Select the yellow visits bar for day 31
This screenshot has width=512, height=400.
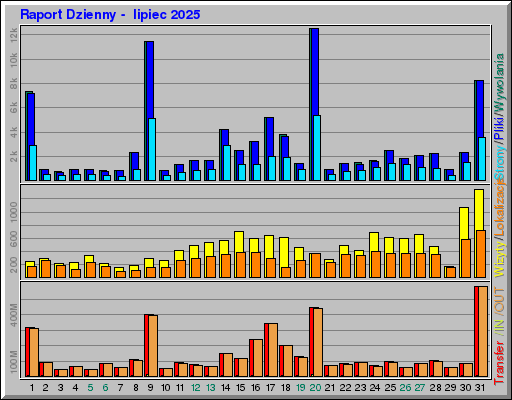[x=479, y=210]
